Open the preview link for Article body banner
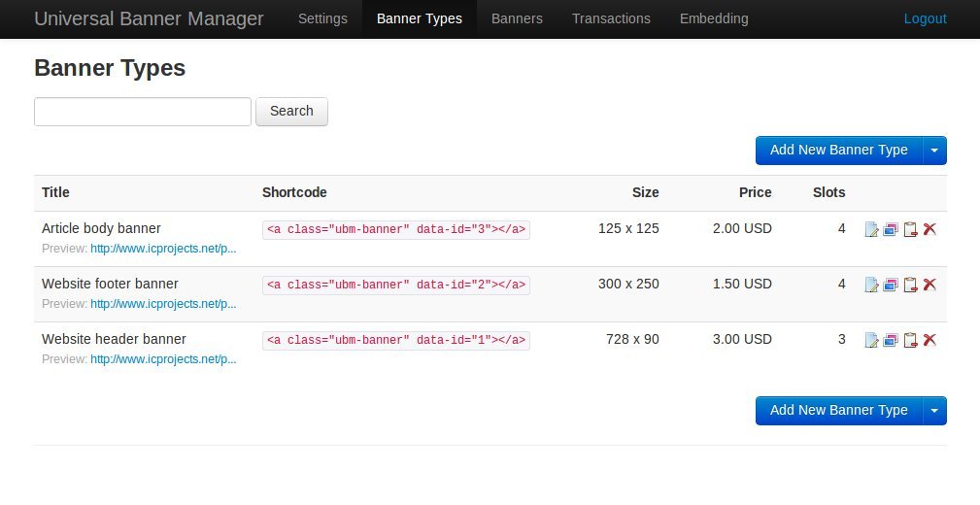The image size is (980, 505). [x=163, y=249]
